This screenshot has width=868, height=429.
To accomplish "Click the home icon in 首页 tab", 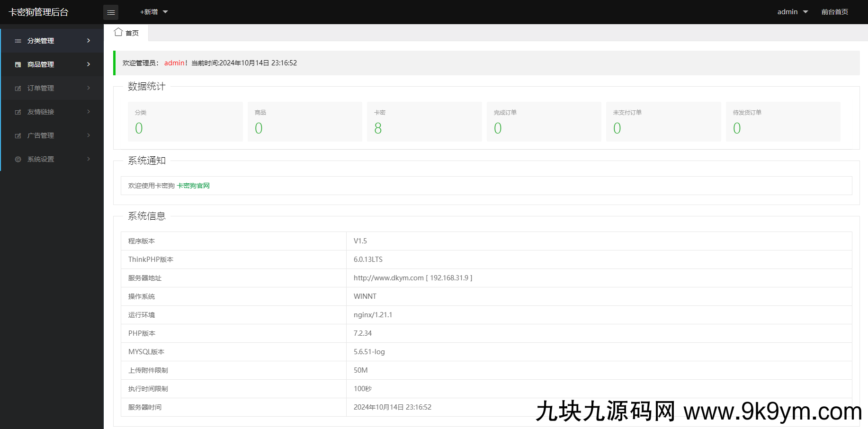I will [x=118, y=32].
